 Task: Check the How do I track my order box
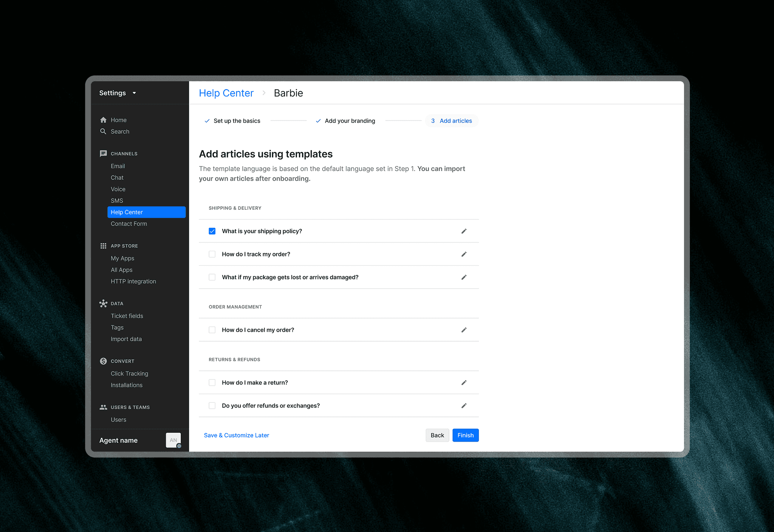pyautogui.click(x=212, y=254)
